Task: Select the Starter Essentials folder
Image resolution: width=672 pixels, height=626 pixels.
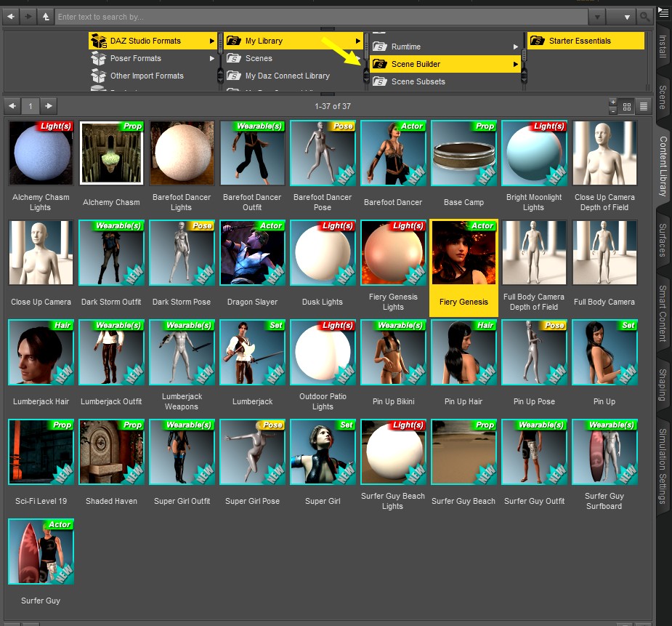Action: (586, 41)
